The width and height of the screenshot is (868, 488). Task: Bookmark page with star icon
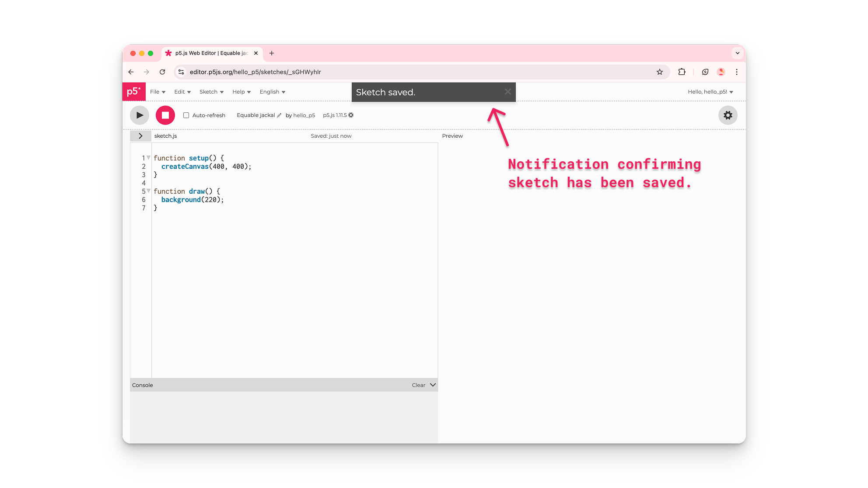coord(659,72)
